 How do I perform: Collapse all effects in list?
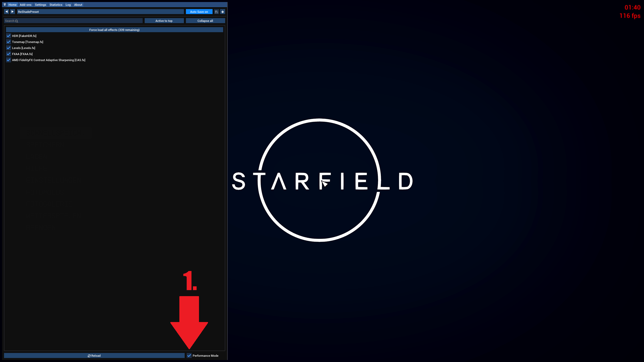point(205,21)
